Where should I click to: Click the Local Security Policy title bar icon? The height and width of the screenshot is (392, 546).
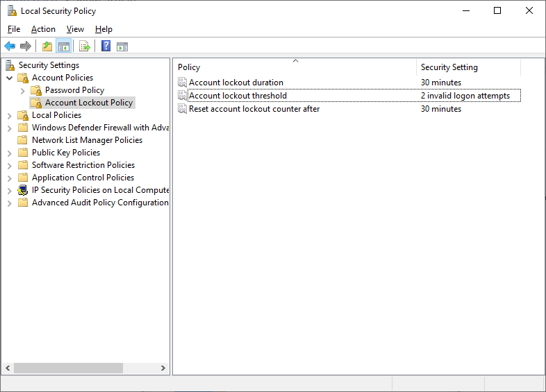click(12, 11)
